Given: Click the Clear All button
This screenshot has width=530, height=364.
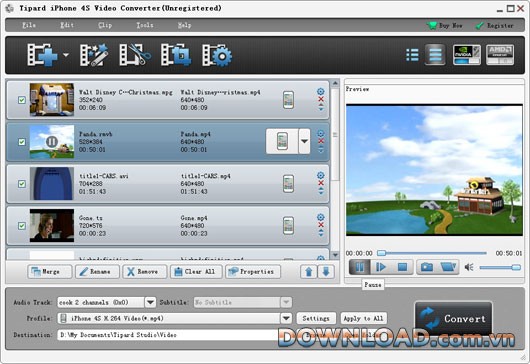Looking at the screenshot, I should pyautogui.click(x=196, y=272).
